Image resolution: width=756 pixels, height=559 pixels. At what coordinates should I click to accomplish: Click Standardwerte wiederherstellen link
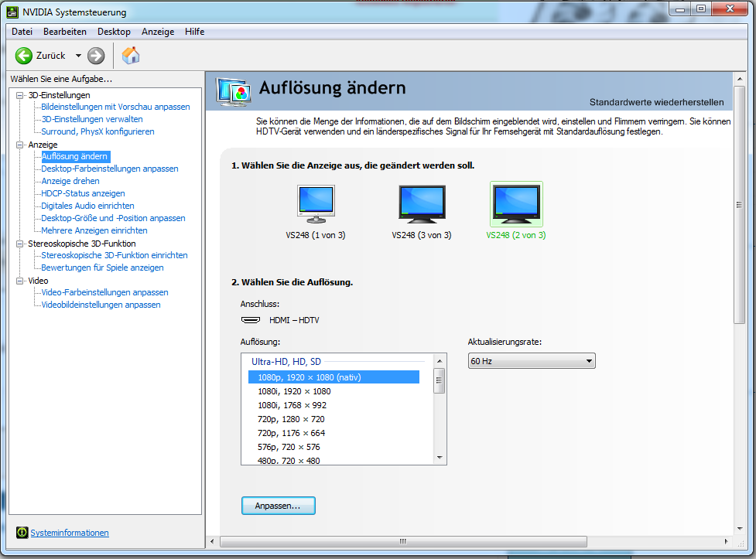click(656, 102)
